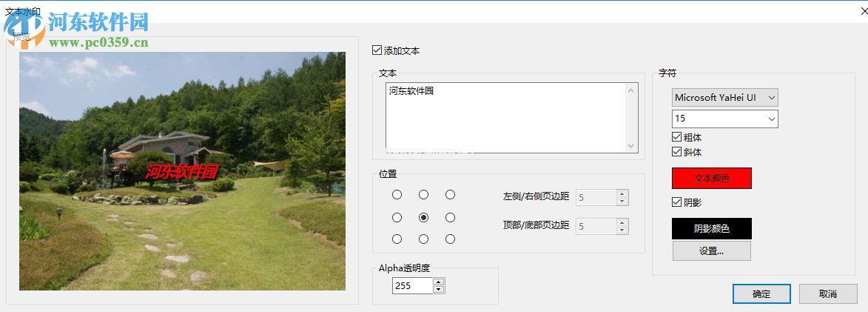
Task: Click the black 阴影颜色 color swatch
Action: [712, 228]
